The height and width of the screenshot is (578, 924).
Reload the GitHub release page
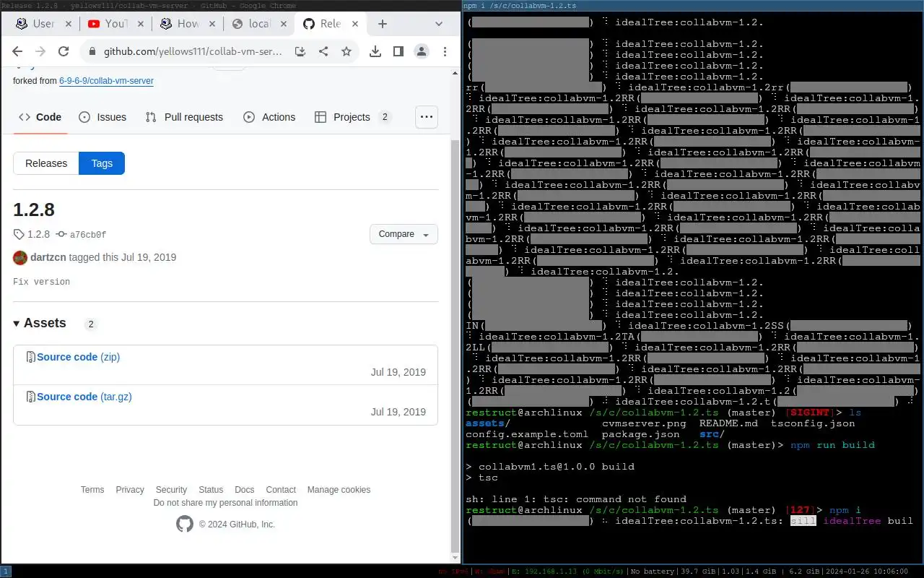point(64,51)
